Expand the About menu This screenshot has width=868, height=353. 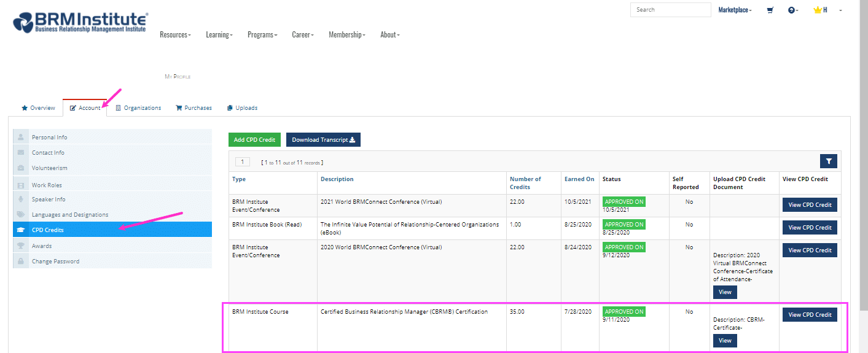click(390, 35)
